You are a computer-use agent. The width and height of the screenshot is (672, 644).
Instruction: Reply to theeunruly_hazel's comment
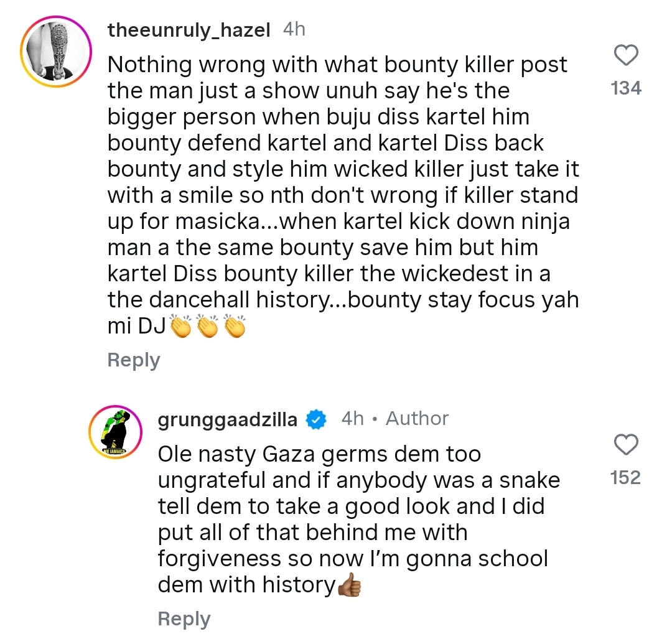tap(133, 360)
